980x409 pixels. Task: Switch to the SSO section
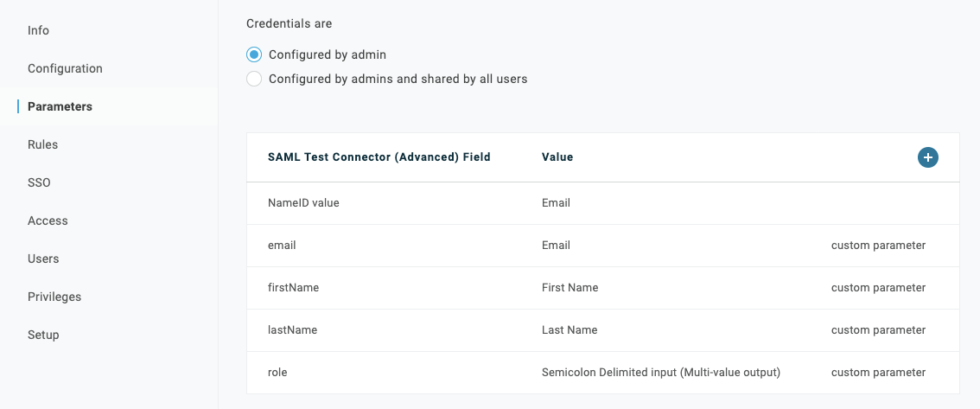click(x=39, y=182)
